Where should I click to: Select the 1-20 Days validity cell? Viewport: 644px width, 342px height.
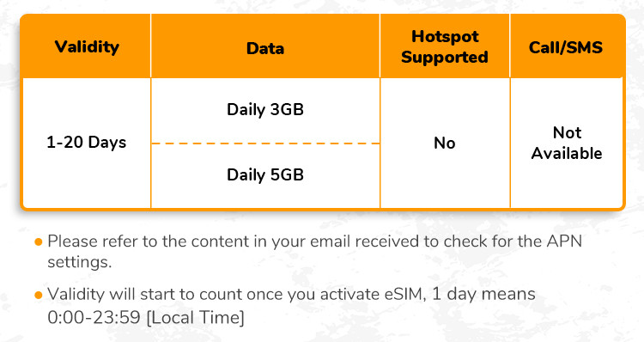click(86, 143)
